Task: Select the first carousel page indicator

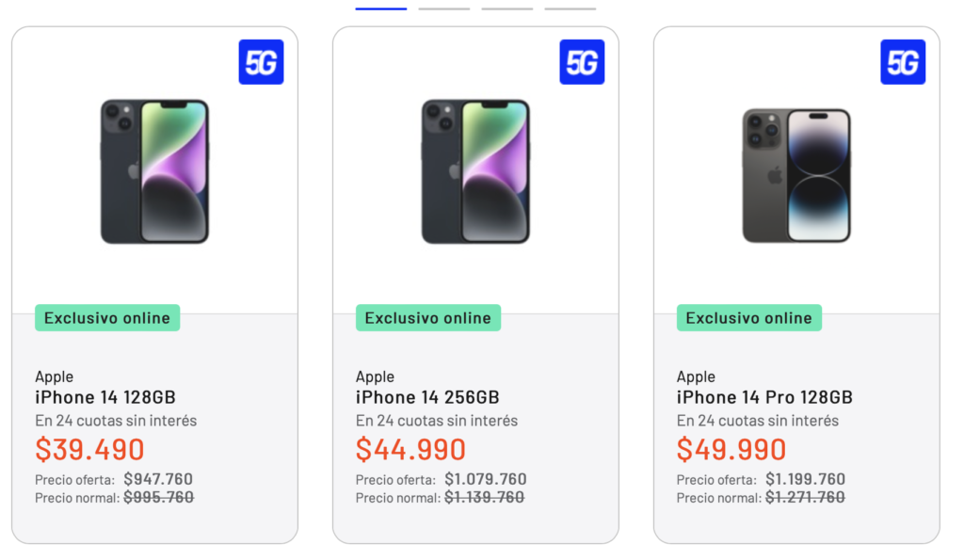Action: (x=381, y=8)
